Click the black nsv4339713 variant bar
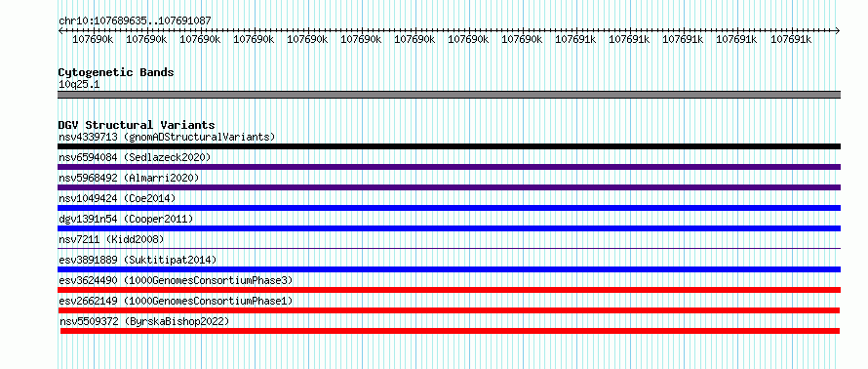 449,146
